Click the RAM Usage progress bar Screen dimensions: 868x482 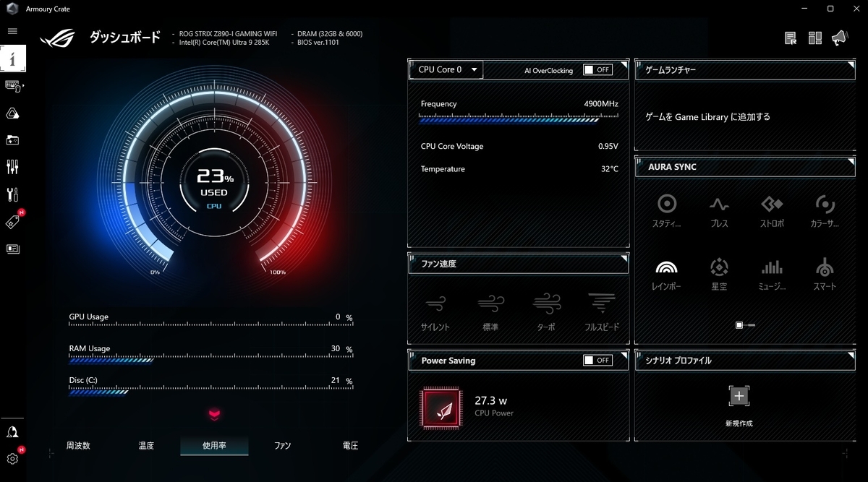click(211, 359)
